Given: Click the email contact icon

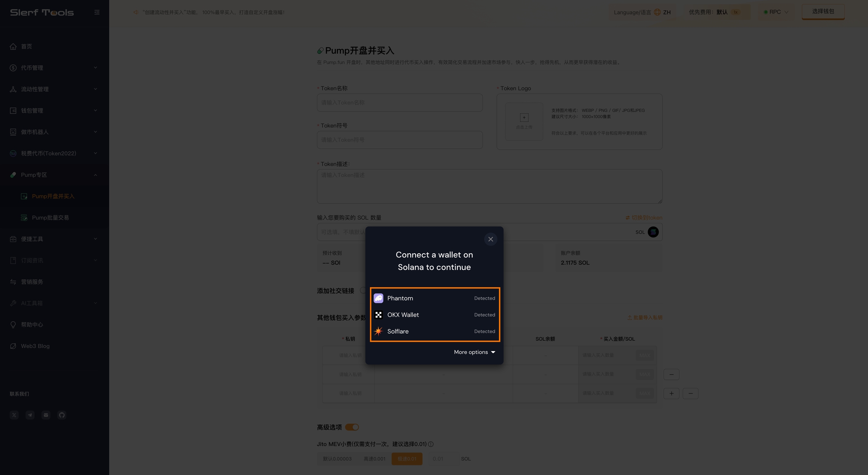Looking at the screenshot, I should pos(46,415).
